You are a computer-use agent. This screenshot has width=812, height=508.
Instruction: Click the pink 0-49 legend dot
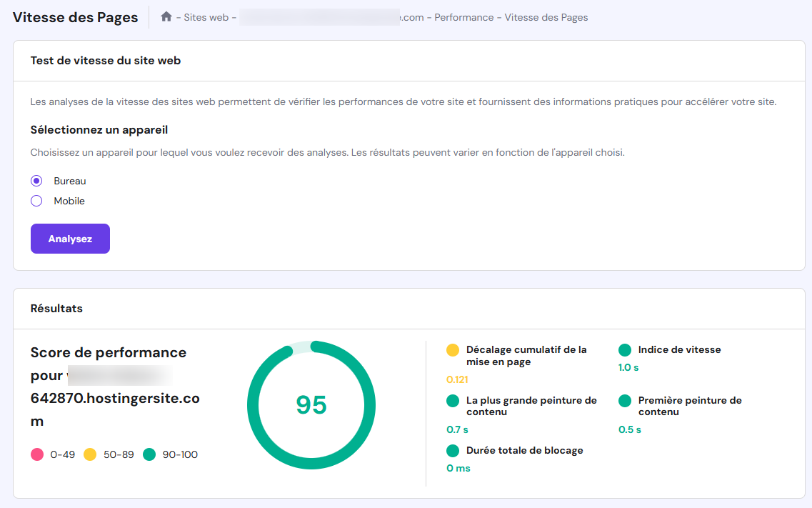(36, 454)
